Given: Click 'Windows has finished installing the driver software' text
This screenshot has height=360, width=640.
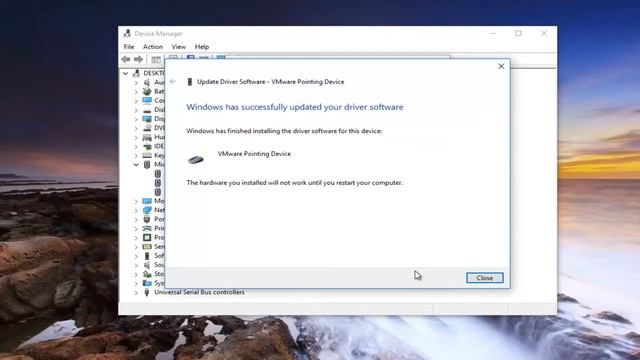Looking at the screenshot, I should 284,131.
